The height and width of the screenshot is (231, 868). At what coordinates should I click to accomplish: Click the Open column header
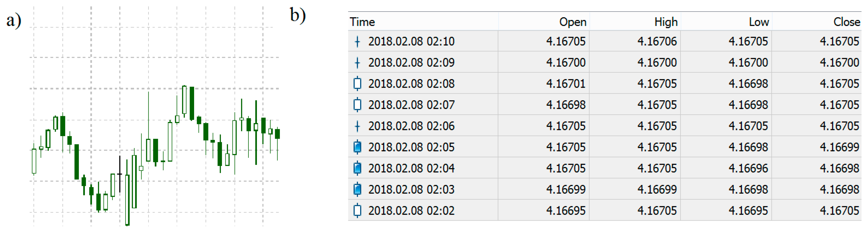[572, 22]
